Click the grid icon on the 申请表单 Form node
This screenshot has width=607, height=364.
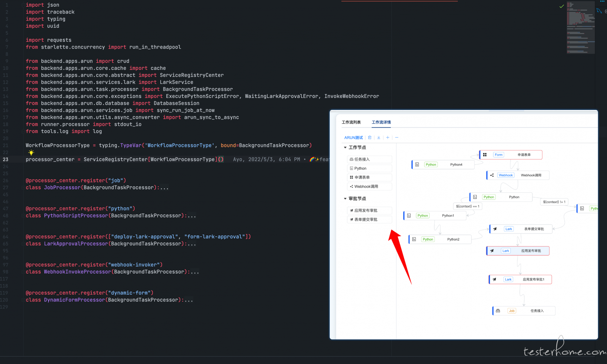coord(485,155)
